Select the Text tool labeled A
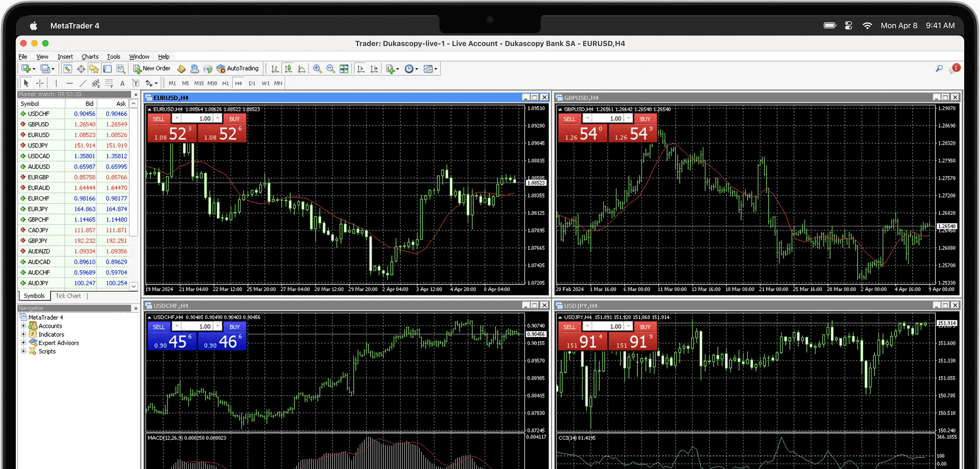The height and width of the screenshot is (469, 980). pyautogui.click(x=122, y=83)
